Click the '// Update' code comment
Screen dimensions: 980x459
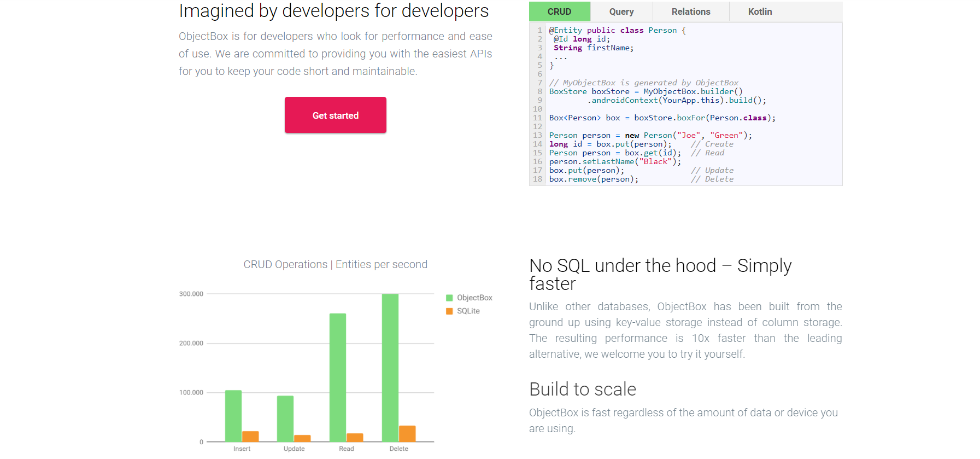pyautogui.click(x=712, y=170)
